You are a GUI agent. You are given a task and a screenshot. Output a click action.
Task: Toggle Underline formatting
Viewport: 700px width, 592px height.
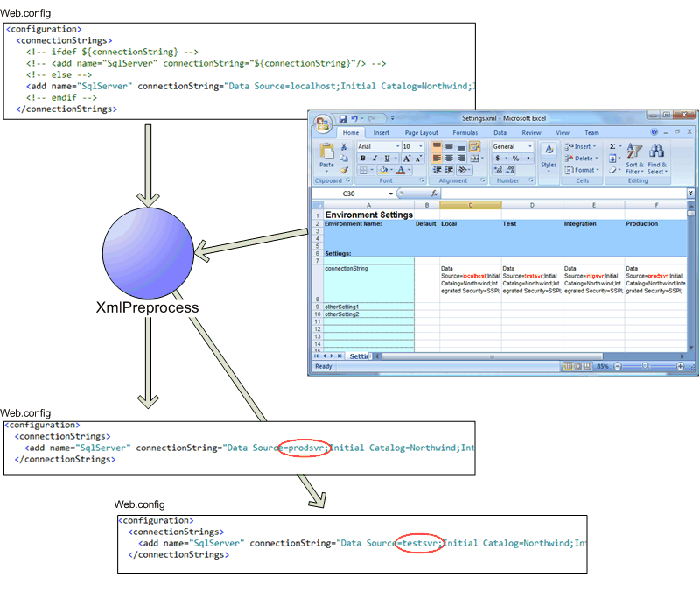(x=387, y=159)
